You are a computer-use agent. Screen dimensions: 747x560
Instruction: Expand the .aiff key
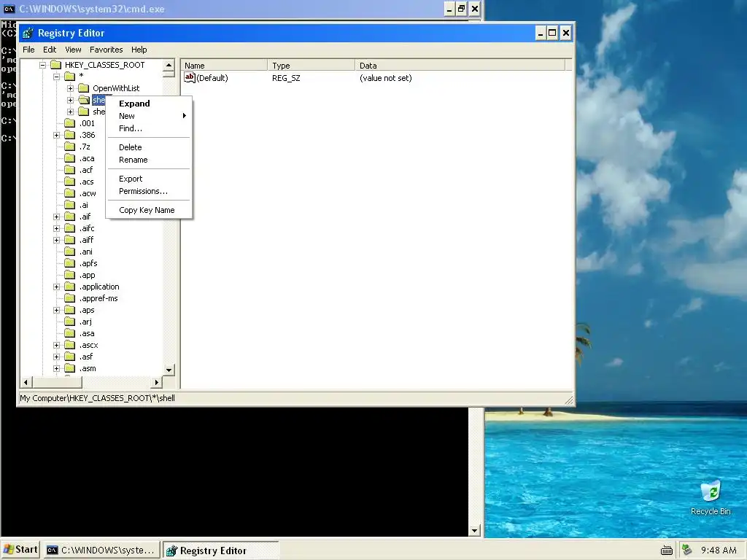click(56, 240)
